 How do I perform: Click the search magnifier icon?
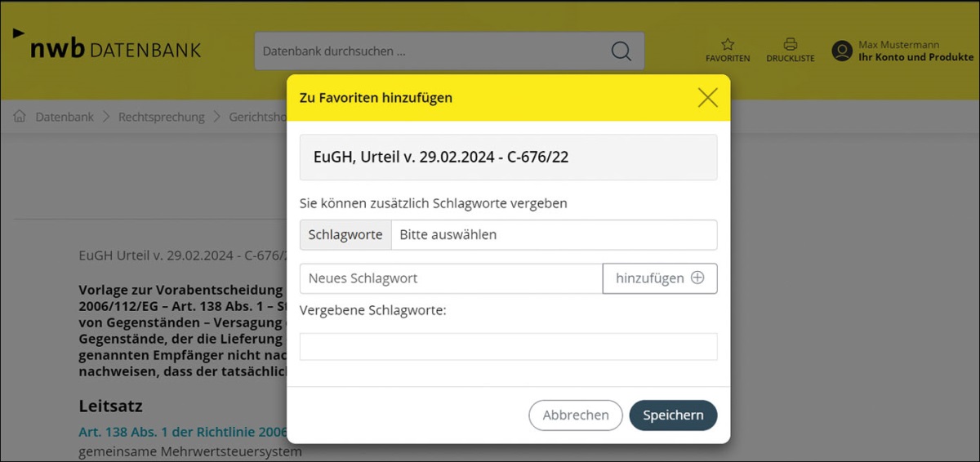coord(621,51)
